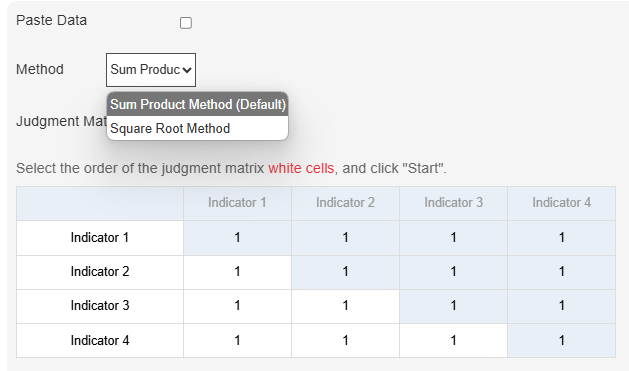
Task: Click shaded cell Indicator 1 row, Indicator 4 column
Action: (x=562, y=238)
